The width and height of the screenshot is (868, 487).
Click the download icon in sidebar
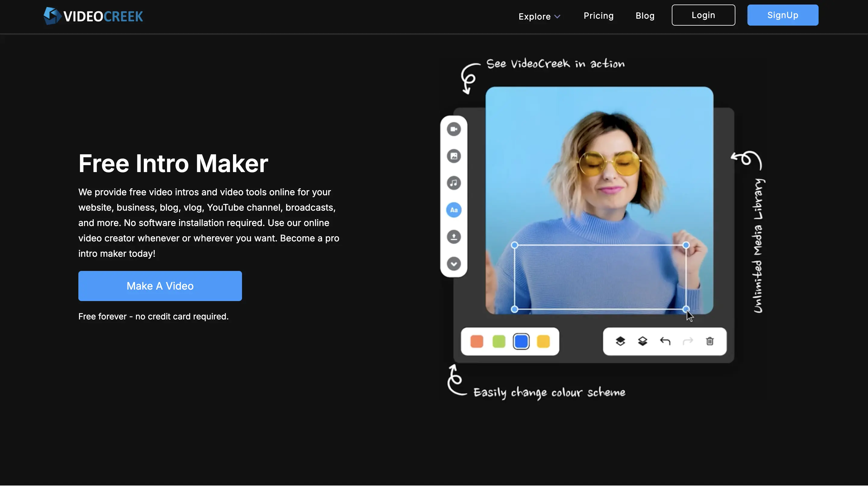pos(453,237)
